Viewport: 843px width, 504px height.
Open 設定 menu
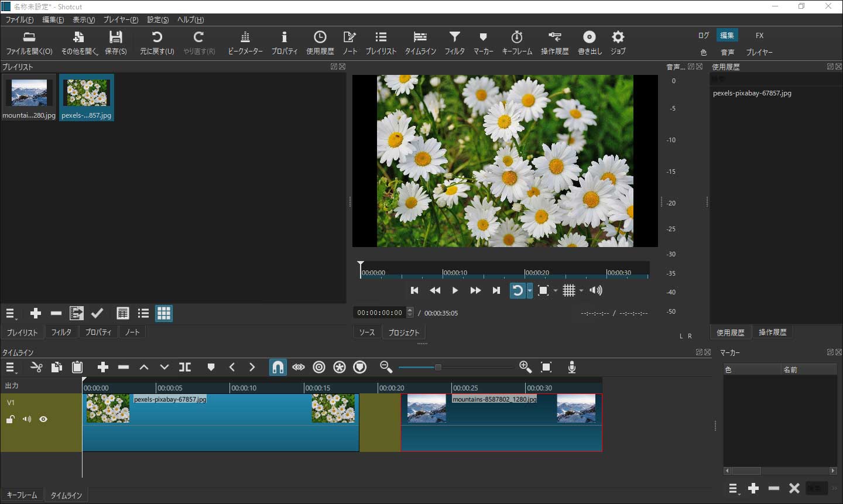click(x=158, y=19)
